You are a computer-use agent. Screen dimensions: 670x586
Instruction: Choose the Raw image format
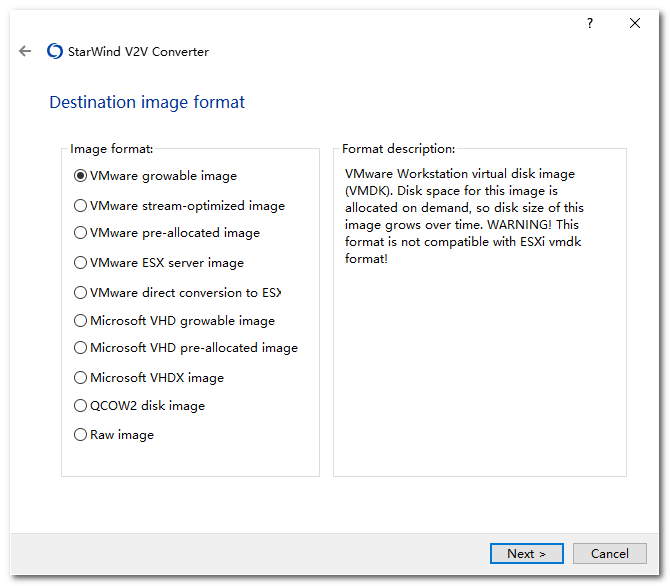pyautogui.click(x=81, y=435)
